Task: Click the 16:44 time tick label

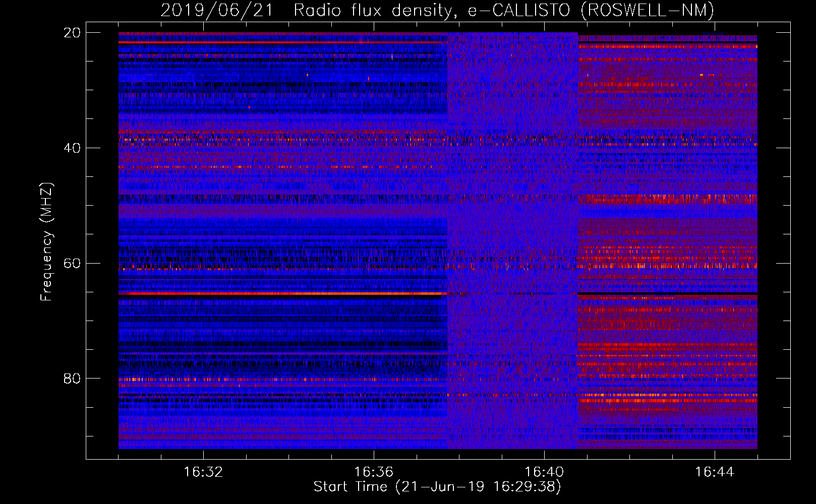Action: point(715,472)
